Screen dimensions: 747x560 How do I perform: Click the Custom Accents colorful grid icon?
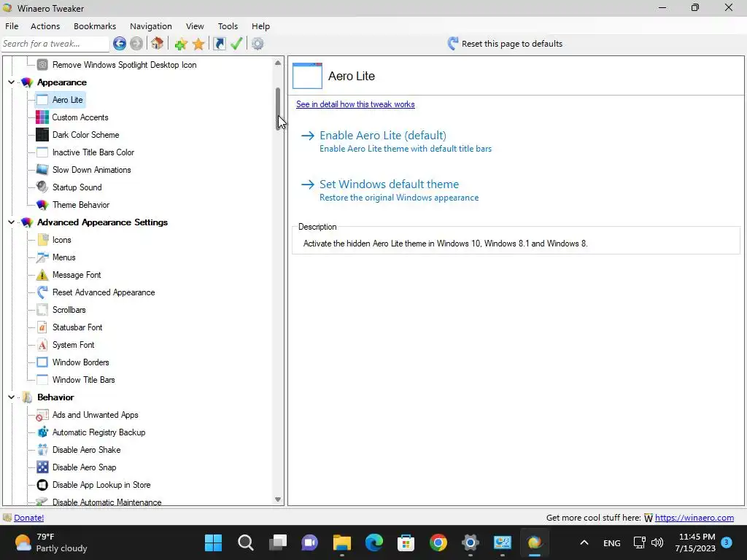42,117
